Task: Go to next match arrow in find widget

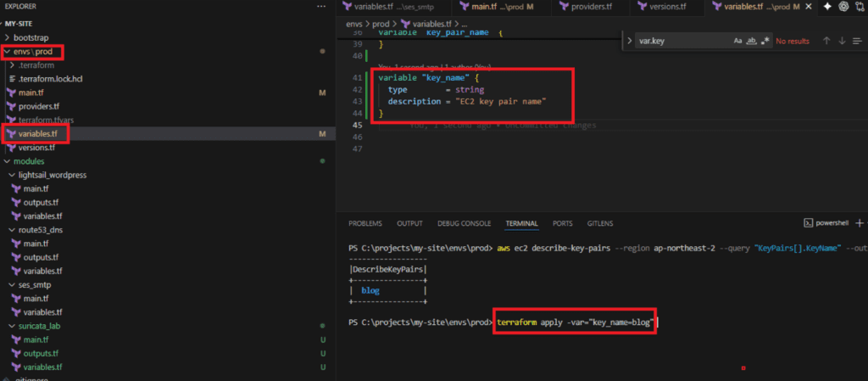Action: [x=842, y=41]
